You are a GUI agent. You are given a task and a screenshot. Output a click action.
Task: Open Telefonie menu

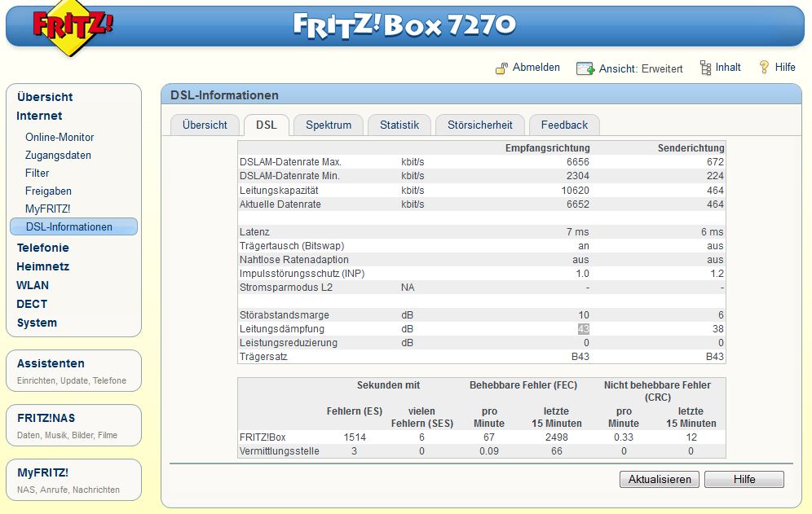(42, 248)
